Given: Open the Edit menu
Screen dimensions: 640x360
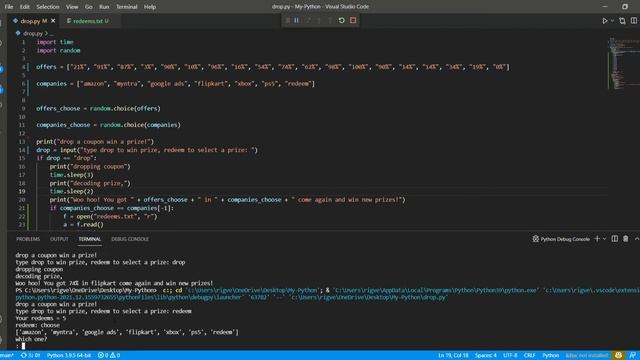Looking at the screenshot, I should point(24,7).
